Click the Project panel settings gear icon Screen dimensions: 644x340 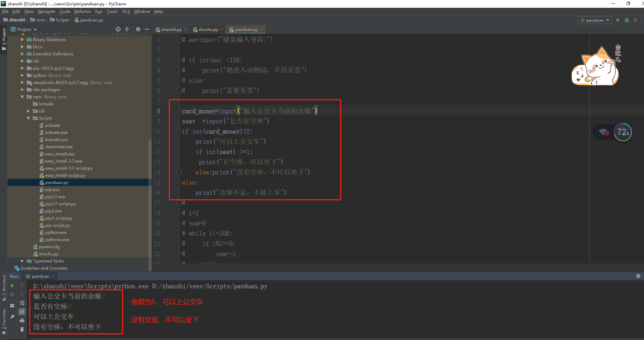138,29
